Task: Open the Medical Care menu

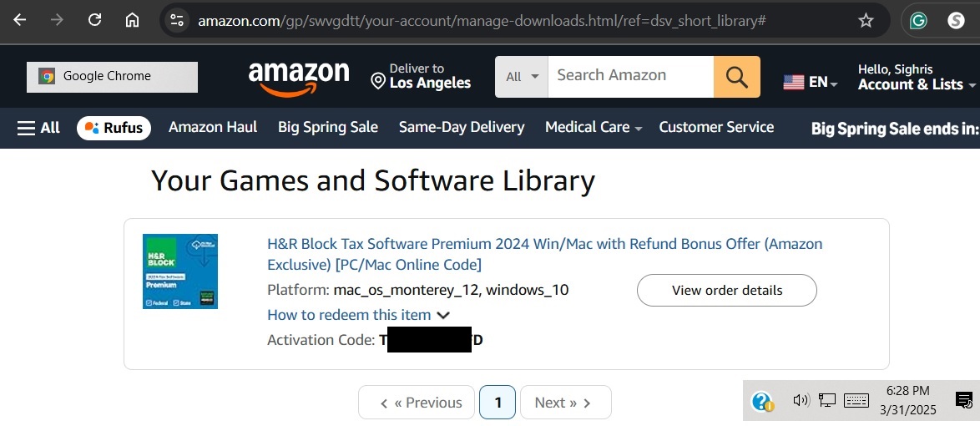Action: tap(593, 128)
